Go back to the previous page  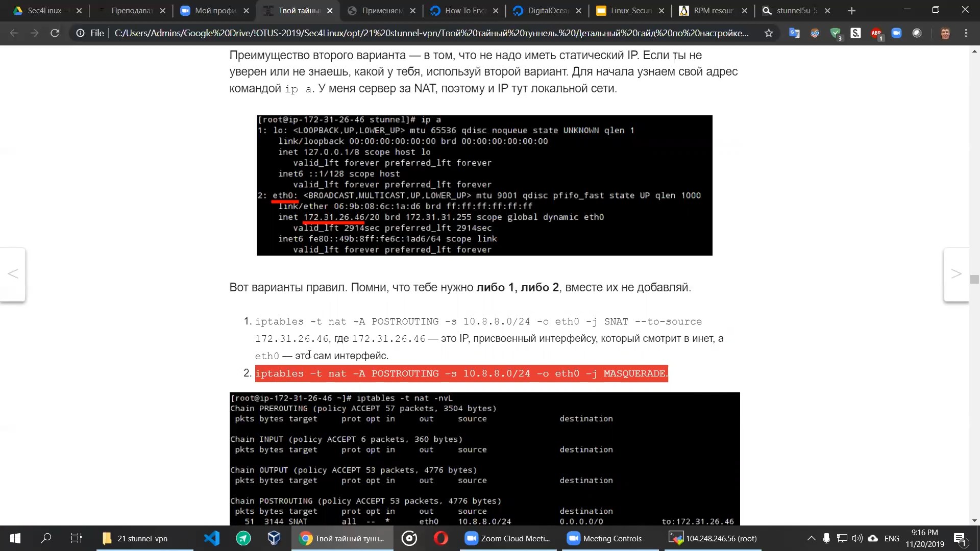pos(14,33)
